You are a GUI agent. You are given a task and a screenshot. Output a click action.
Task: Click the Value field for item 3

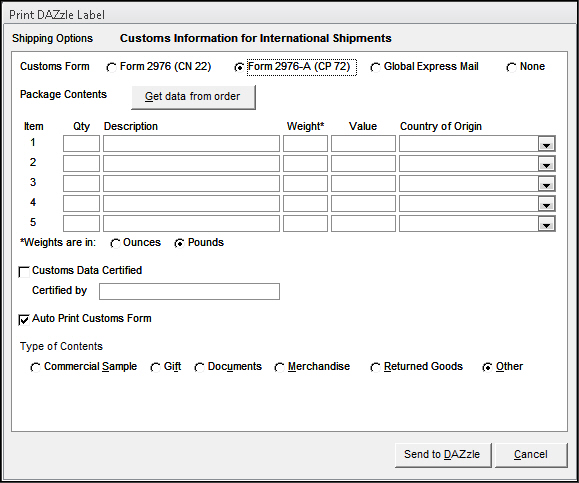(363, 184)
